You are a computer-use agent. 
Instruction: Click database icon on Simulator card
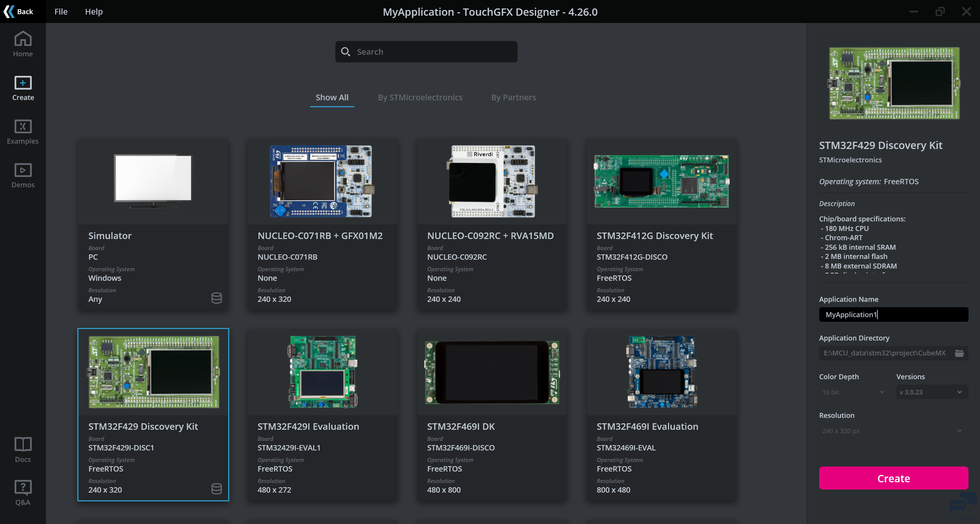point(216,298)
